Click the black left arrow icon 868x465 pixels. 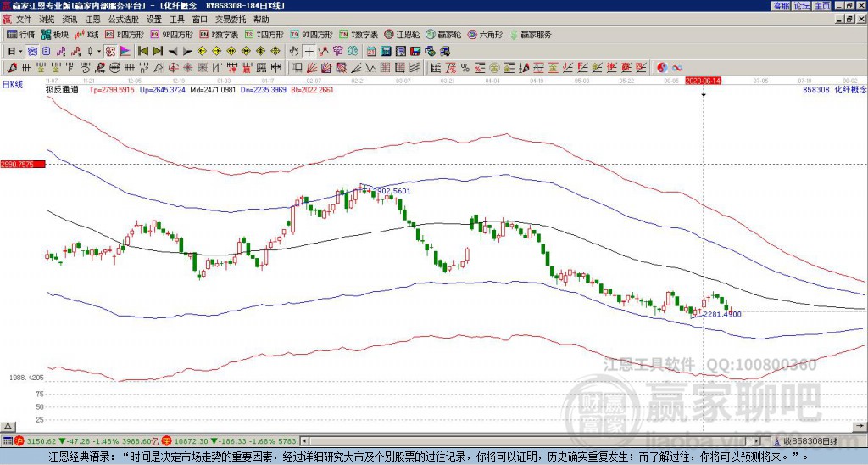(173, 52)
